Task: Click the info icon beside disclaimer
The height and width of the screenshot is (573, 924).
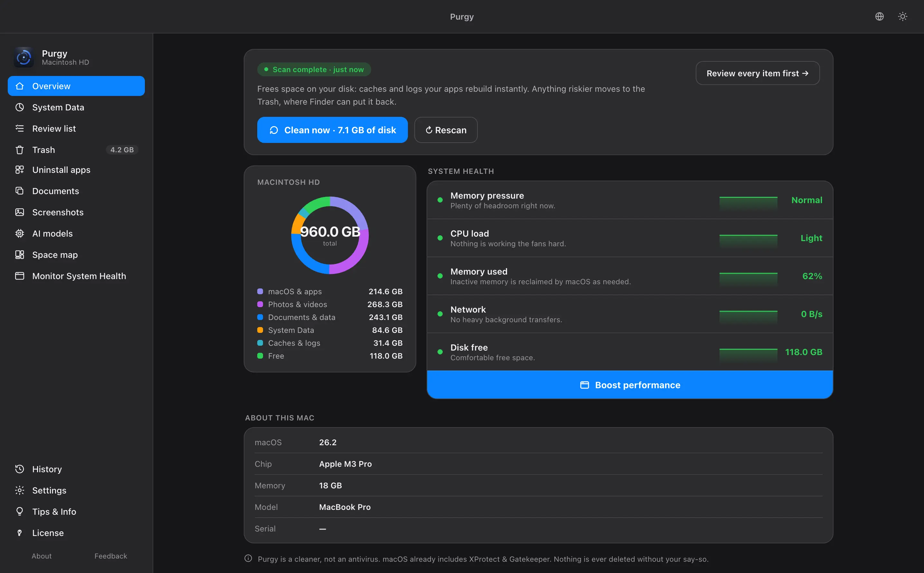Action: coord(248,559)
